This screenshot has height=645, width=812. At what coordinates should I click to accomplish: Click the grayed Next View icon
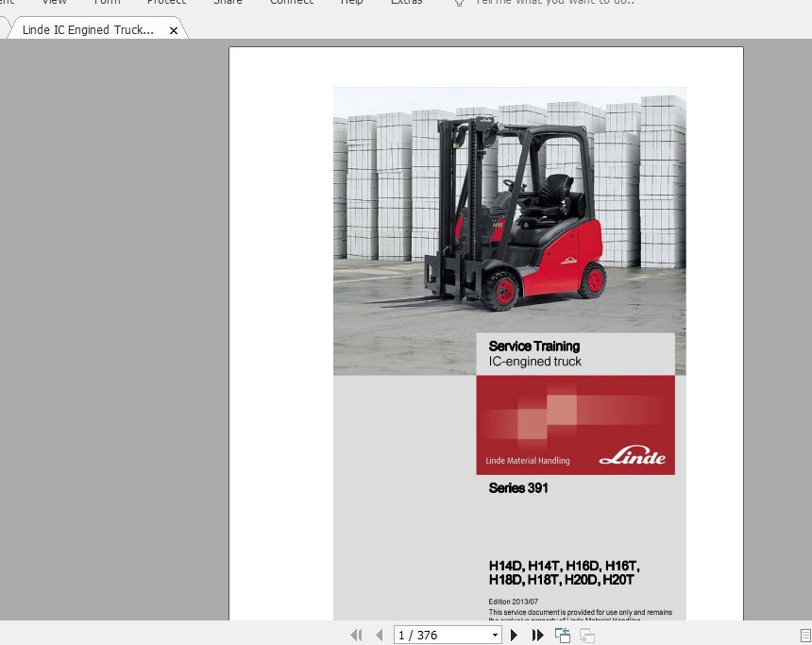click(586, 636)
